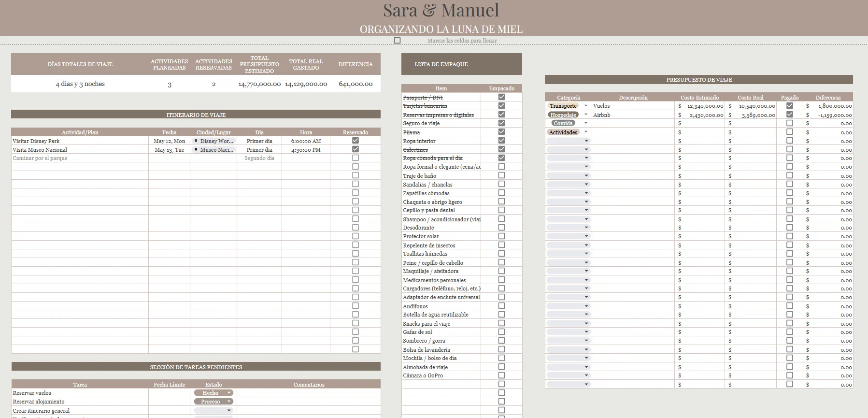Viewport: 868px width, 418px height.
Task: Uncheck Pagado for the Hospedaje row
Action: coord(790,115)
